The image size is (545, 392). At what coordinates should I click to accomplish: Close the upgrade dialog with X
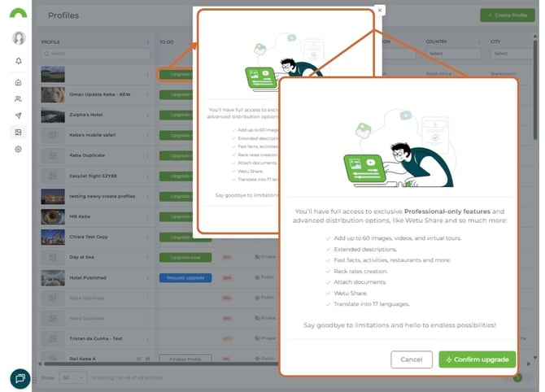click(379, 11)
